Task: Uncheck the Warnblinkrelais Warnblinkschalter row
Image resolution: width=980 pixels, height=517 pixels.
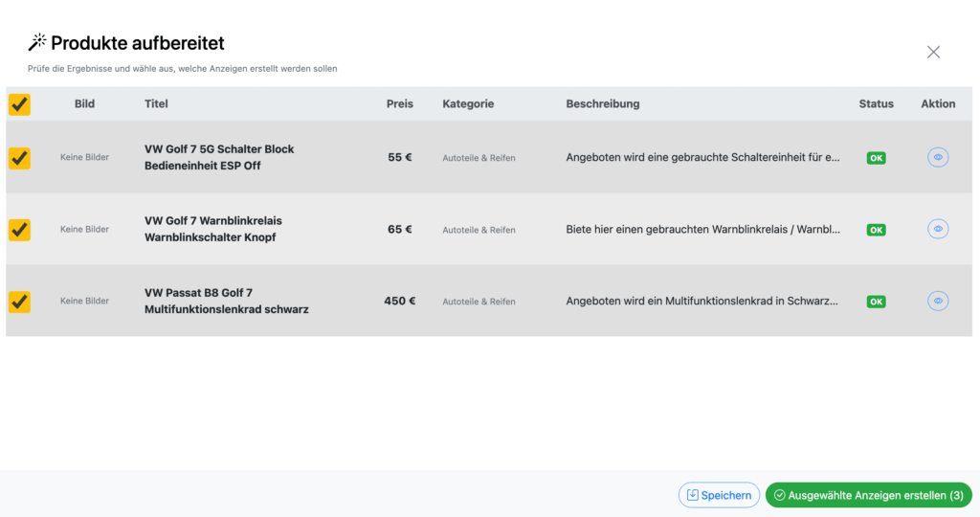Action: click(x=19, y=230)
